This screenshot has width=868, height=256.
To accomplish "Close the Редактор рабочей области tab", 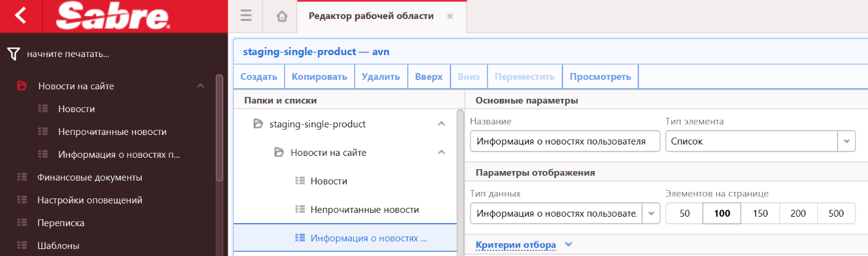I will point(450,16).
